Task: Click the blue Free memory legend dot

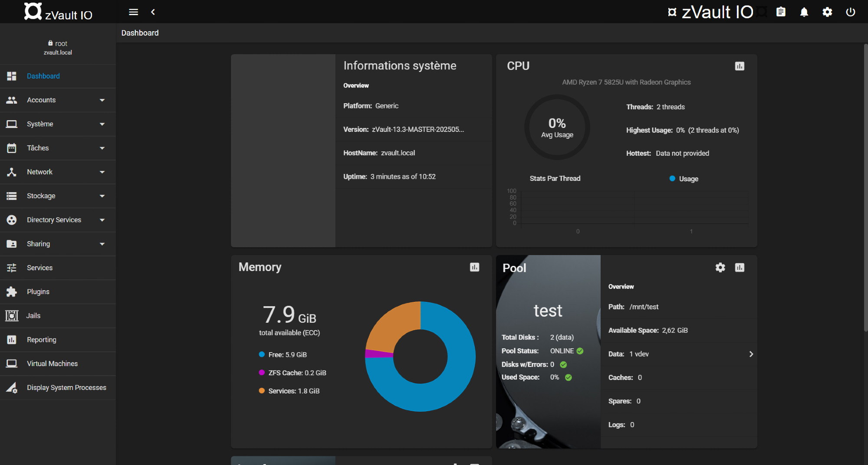Action: coord(262,354)
